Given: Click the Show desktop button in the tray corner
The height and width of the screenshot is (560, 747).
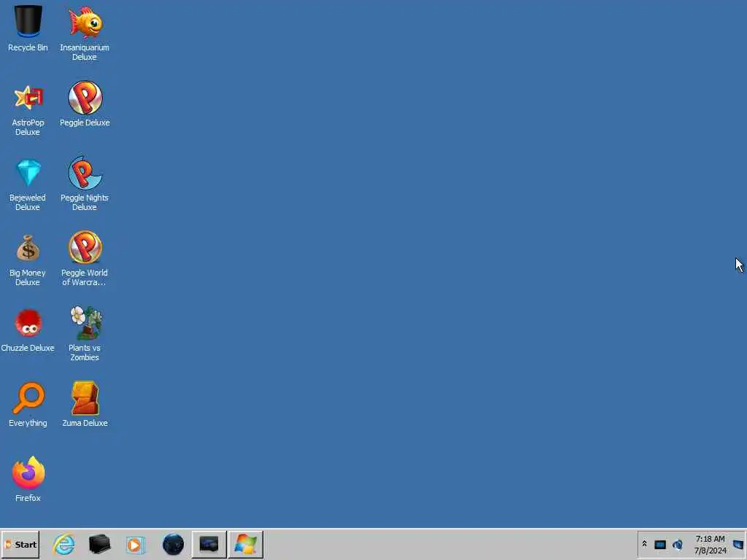Looking at the screenshot, I should coord(738,545).
